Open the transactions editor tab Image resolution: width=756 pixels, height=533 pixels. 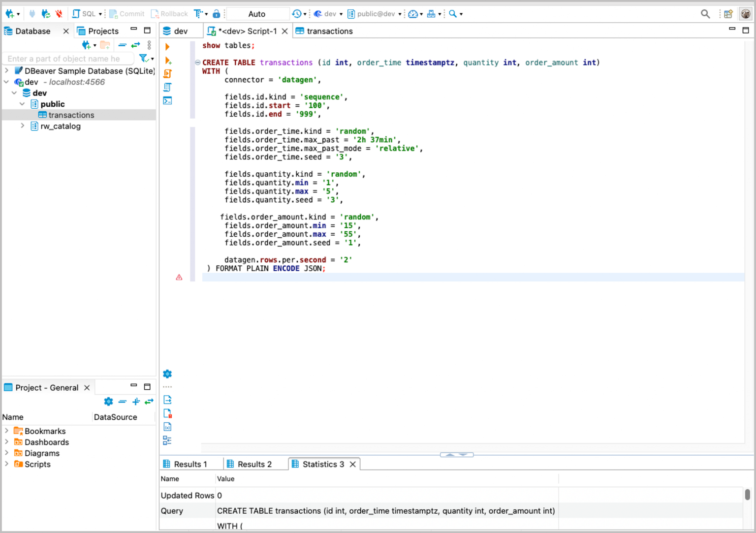324,31
